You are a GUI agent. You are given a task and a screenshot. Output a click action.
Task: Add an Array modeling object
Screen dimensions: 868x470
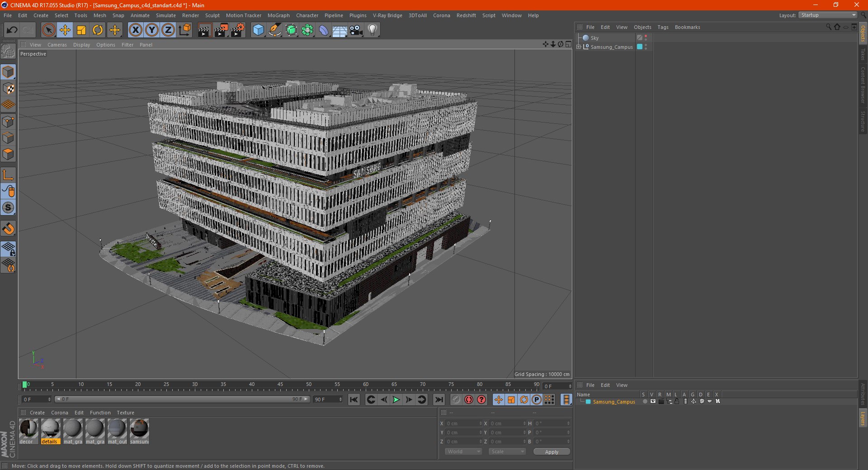coord(307,30)
